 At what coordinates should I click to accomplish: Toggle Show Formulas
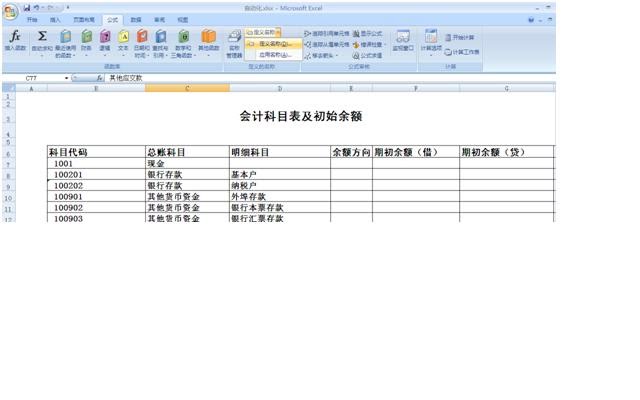(x=368, y=33)
